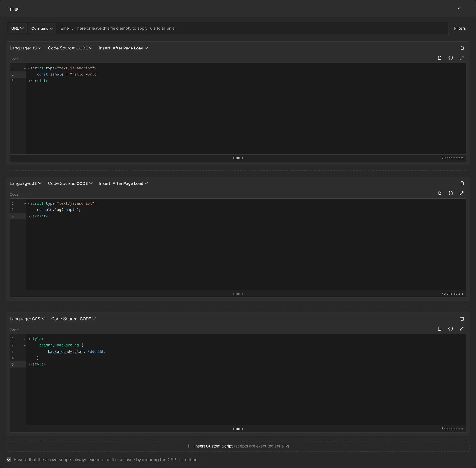Focus the URL input field

point(251,29)
